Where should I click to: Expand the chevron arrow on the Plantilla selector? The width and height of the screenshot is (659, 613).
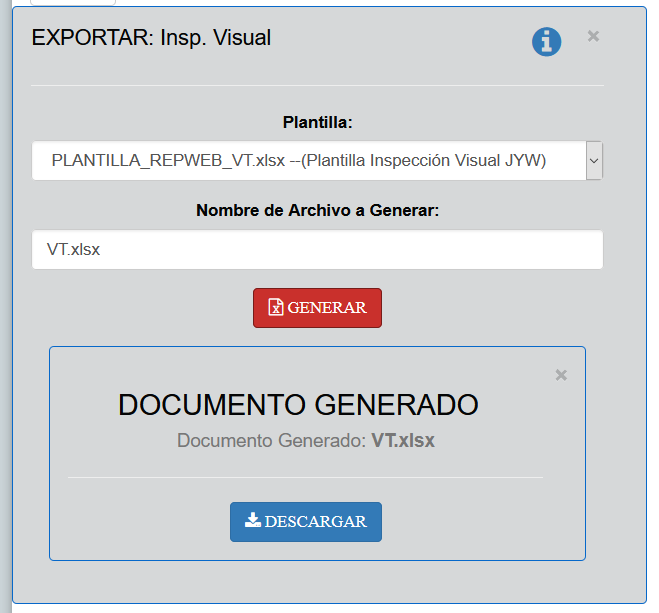pyautogui.click(x=594, y=160)
